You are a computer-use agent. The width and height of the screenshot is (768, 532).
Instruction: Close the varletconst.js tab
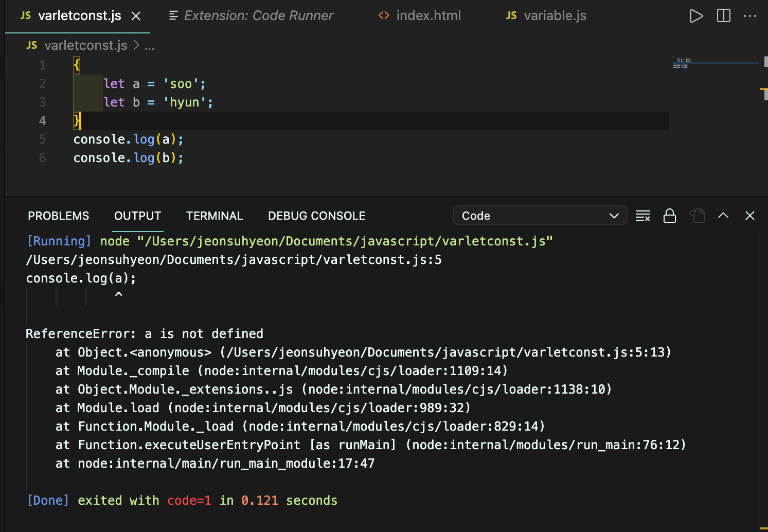(136, 16)
